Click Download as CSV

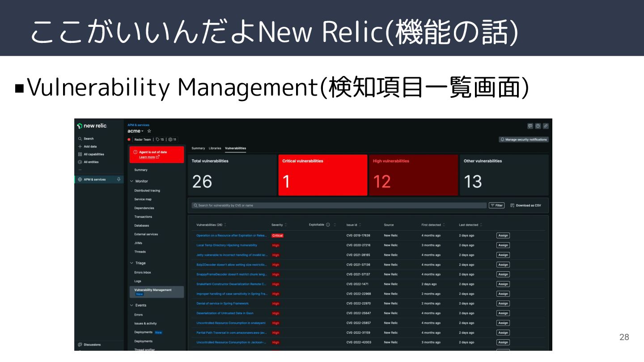coord(525,206)
